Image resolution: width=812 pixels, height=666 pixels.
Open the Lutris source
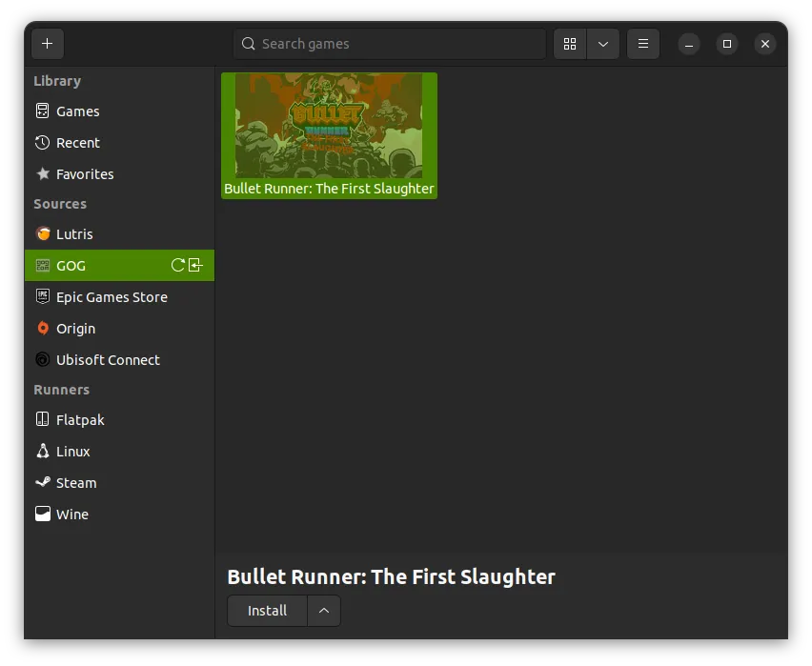(x=74, y=234)
